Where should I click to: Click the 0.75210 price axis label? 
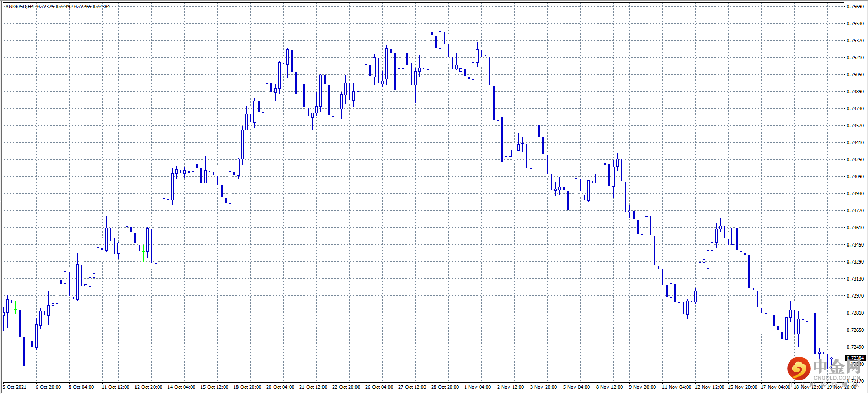pyautogui.click(x=856, y=58)
